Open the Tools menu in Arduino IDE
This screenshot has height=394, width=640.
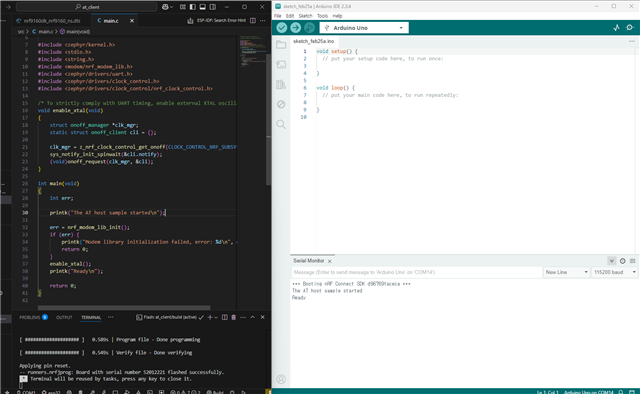click(x=322, y=16)
